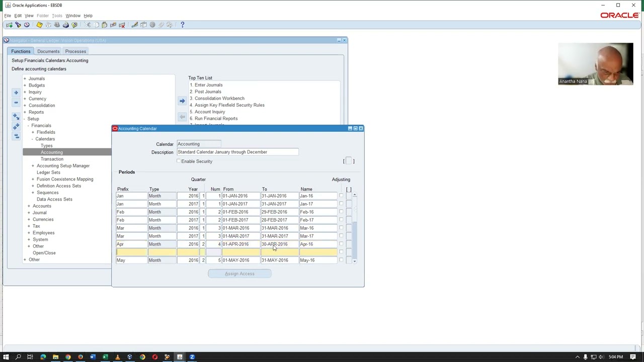Click the Copy toolbar icon

click(96, 25)
